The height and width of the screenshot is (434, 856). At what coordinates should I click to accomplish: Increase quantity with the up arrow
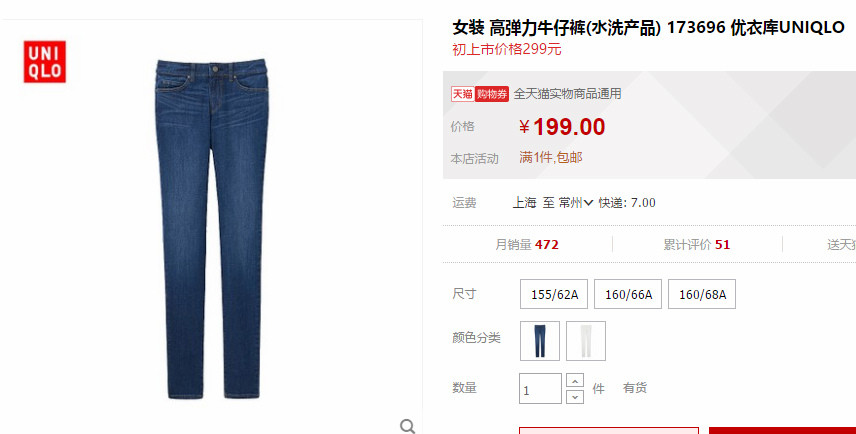[575, 380]
